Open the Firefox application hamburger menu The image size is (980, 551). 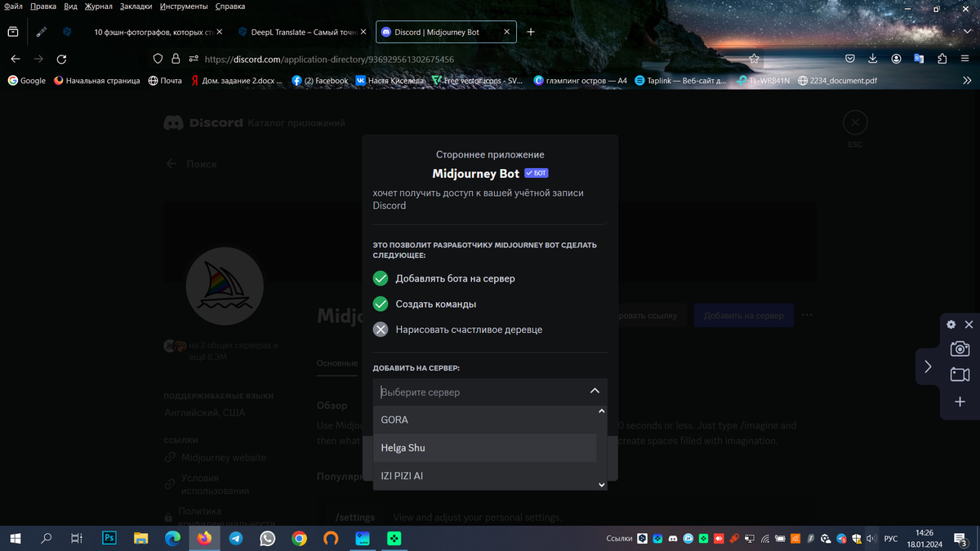point(965,59)
